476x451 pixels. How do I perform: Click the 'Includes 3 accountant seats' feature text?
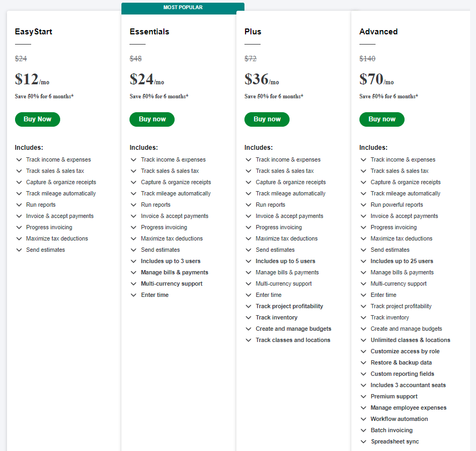[408, 385]
